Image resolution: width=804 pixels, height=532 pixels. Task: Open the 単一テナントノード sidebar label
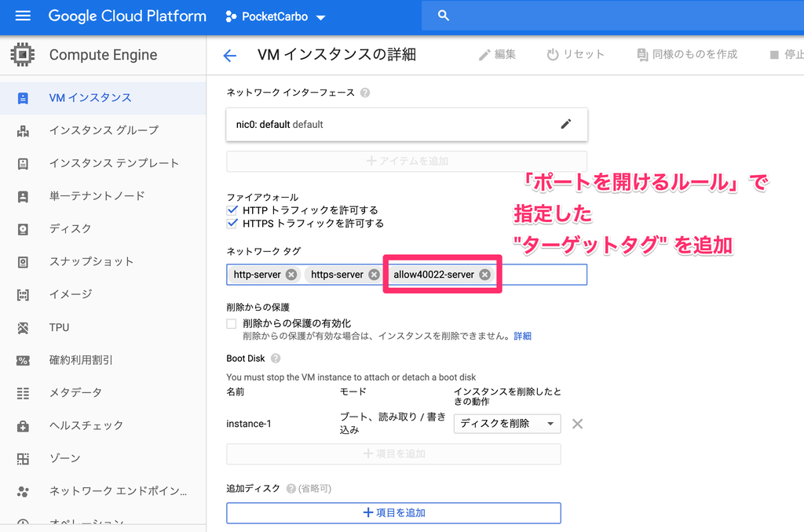pyautogui.click(x=97, y=196)
